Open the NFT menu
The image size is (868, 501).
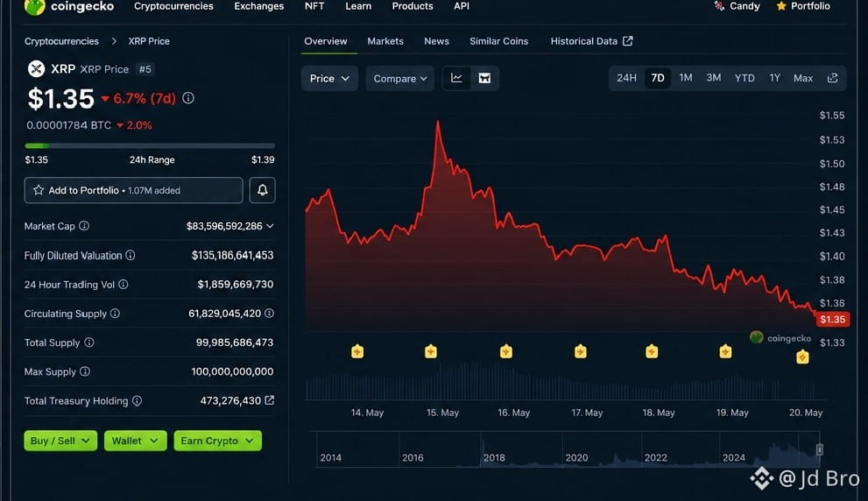click(x=314, y=6)
